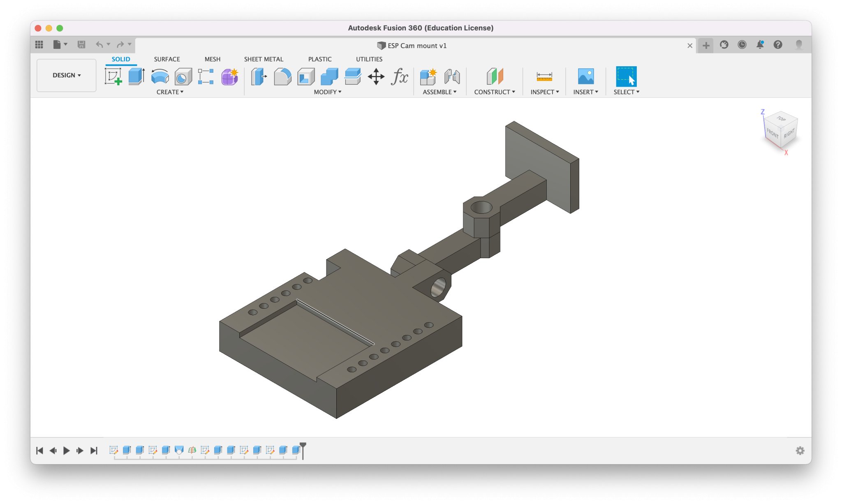This screenshot has width=842, height=504.
Task: Click the Shell tool icon
Action: (x=306, y=76)
